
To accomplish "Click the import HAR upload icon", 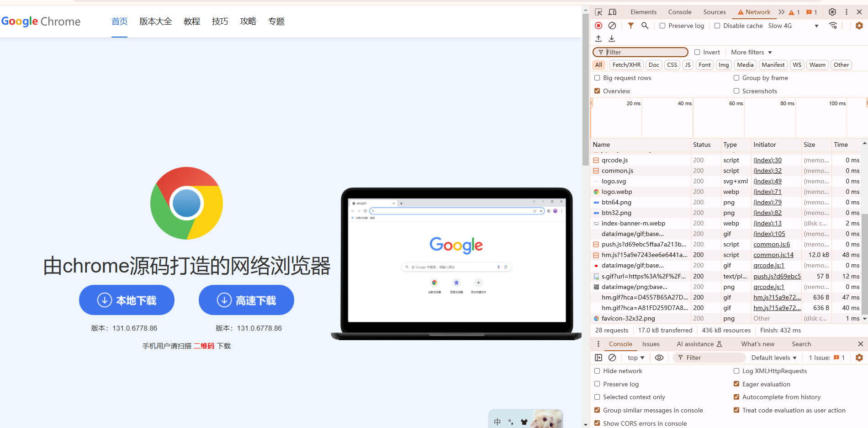I will [598, 39].
